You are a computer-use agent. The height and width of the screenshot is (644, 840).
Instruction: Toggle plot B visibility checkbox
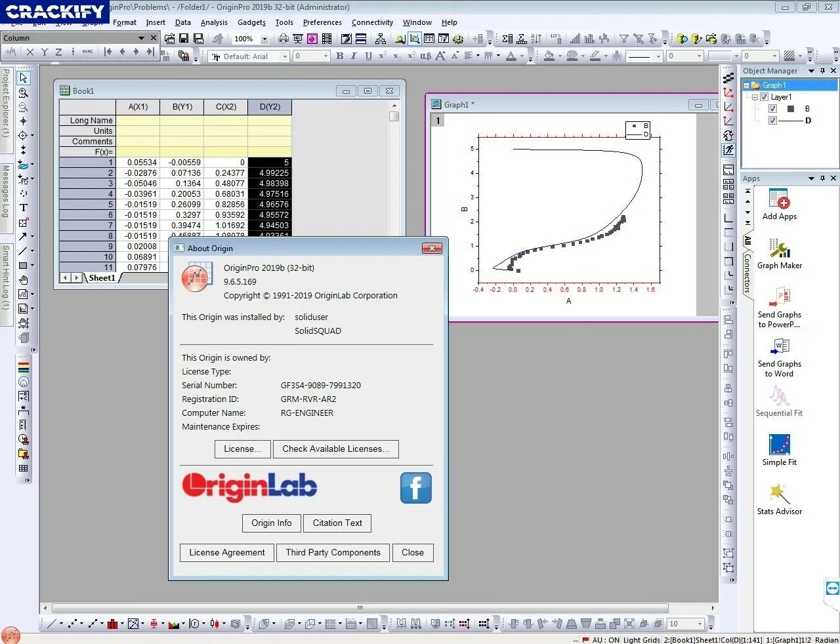click(772, 109)
